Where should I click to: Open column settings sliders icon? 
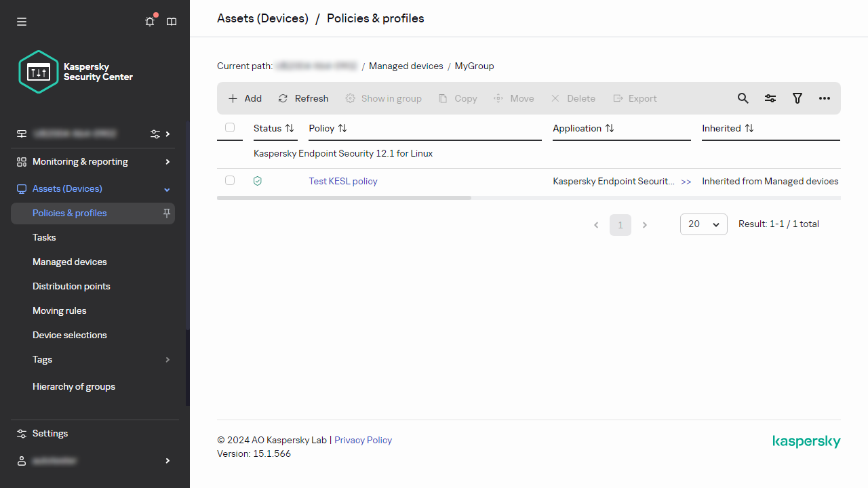pos(770,98)
